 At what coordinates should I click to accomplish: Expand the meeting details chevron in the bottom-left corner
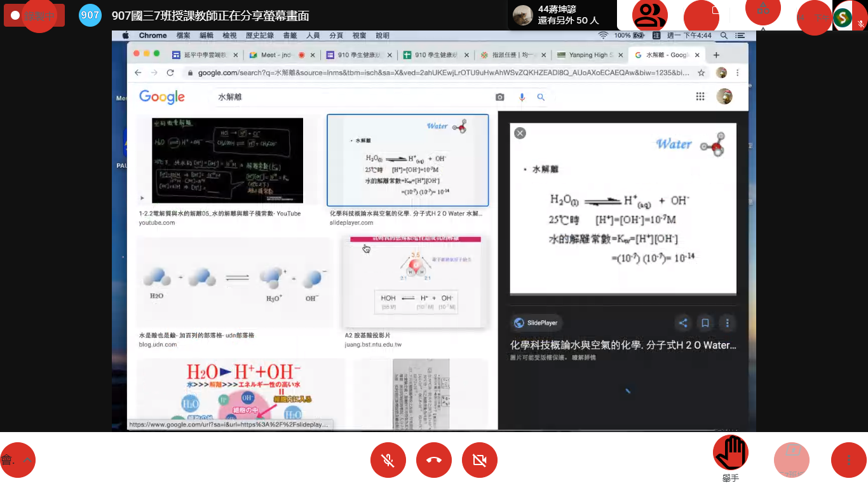click(27, 460)
